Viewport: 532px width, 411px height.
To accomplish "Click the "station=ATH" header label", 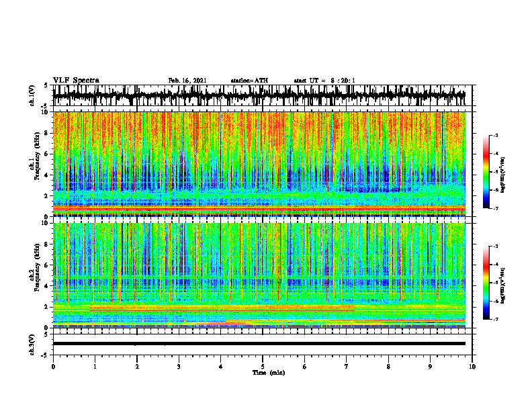I will pyautogui.click(x=249, y=81).
